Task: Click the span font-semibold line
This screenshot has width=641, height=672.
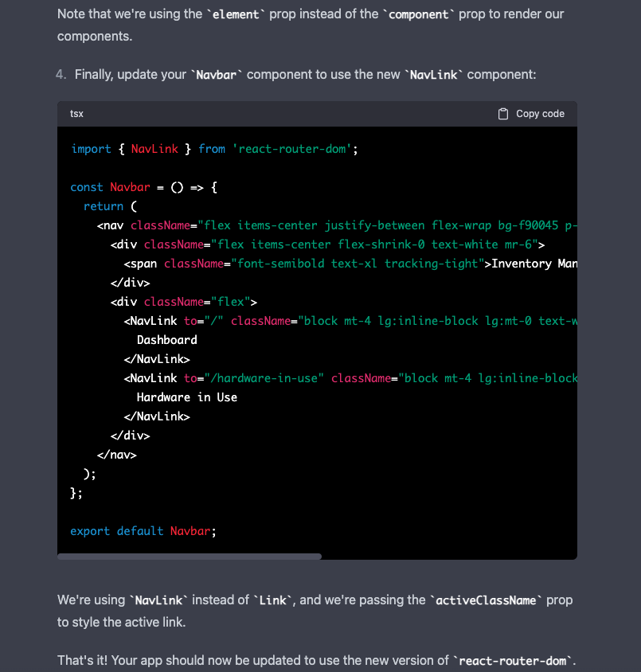Action: (x=350, y=264)
